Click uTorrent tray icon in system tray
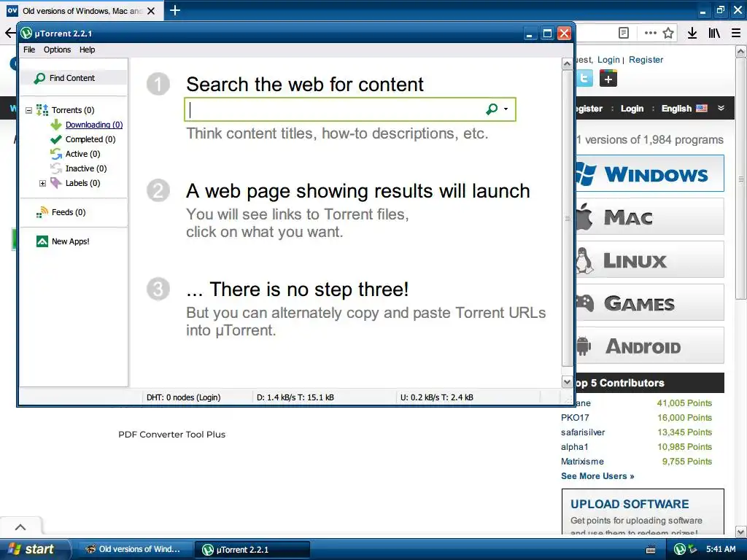Image resolution: width=747 pixels, height=560 pixels. 680,549
